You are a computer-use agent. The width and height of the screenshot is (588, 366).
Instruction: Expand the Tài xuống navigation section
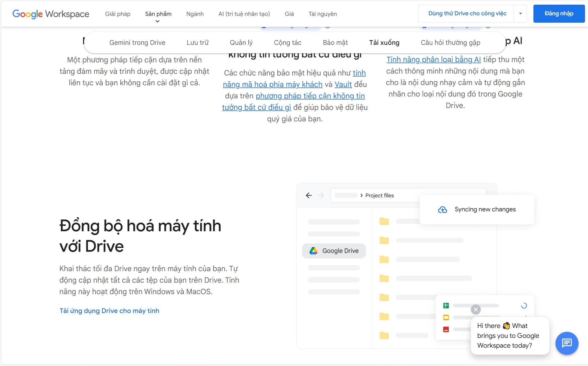pos(384,42)
